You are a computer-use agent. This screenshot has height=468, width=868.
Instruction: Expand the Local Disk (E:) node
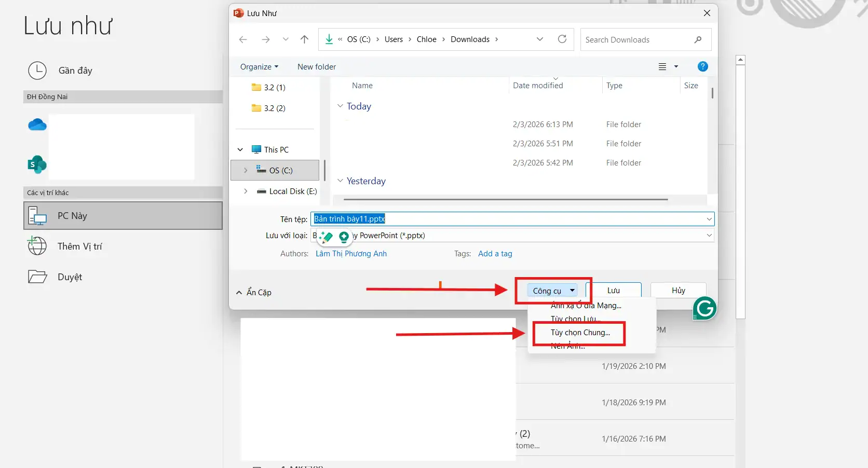[x=246, y=191]
